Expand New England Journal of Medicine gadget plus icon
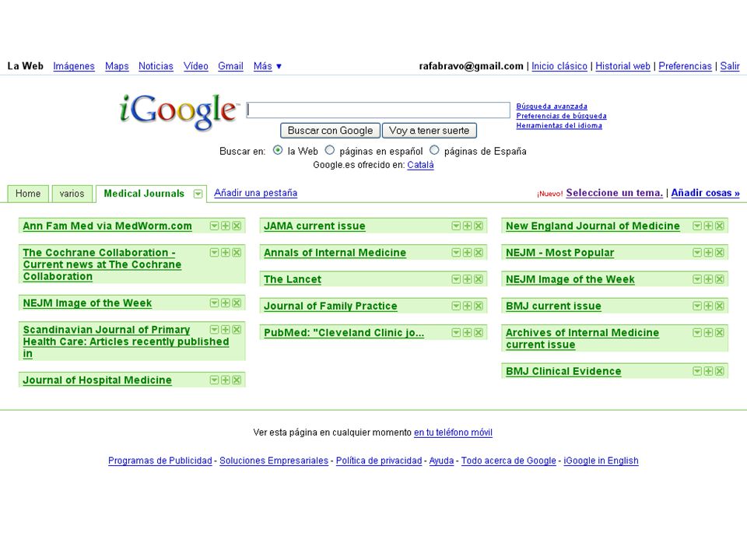The width and height of the screenshot is (747, 560). point(708,226)
